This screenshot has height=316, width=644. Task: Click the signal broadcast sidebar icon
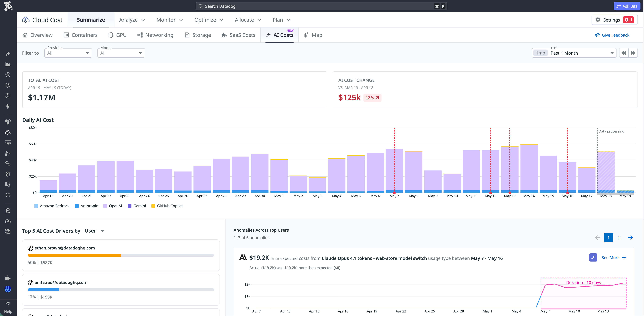tap(8, 96)
